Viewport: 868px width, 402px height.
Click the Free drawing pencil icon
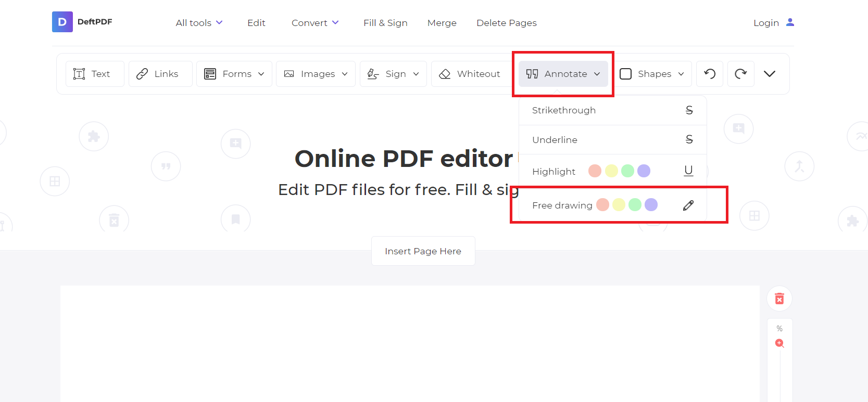688,205
